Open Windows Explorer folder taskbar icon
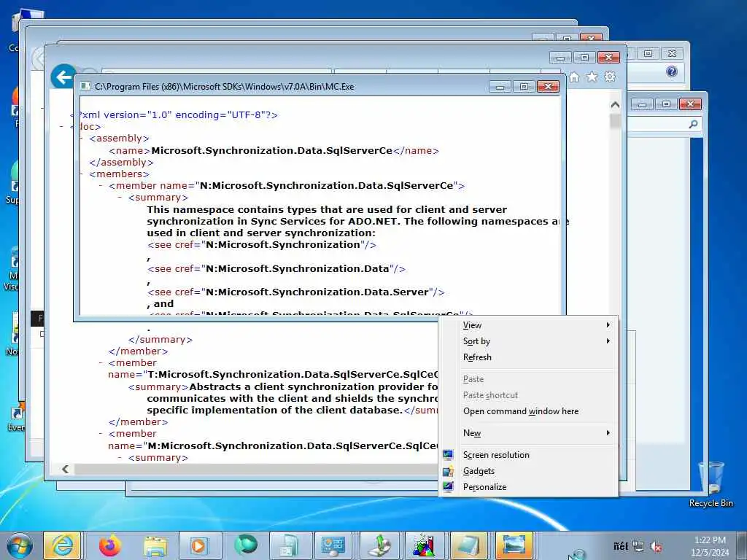 (155, 547)
